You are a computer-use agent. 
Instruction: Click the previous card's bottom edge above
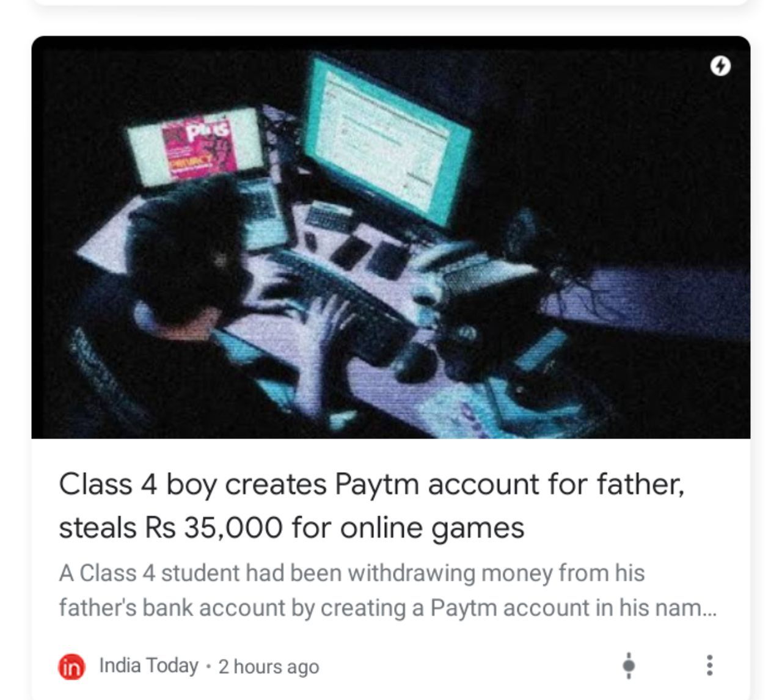coord(391,2)
